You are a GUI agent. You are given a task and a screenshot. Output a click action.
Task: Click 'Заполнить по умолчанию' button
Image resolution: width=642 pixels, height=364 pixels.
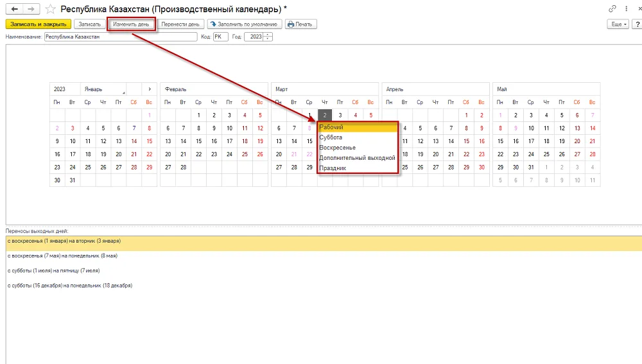(x=245, y=24)
